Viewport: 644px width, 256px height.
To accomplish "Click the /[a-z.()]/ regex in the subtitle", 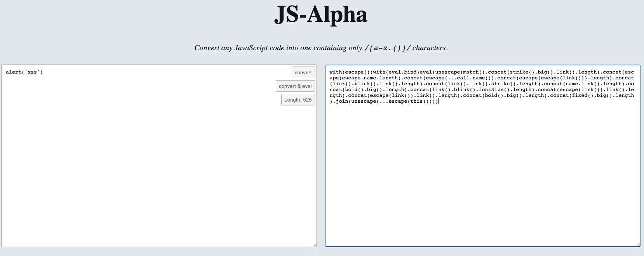I will click(x=387, y=48).
